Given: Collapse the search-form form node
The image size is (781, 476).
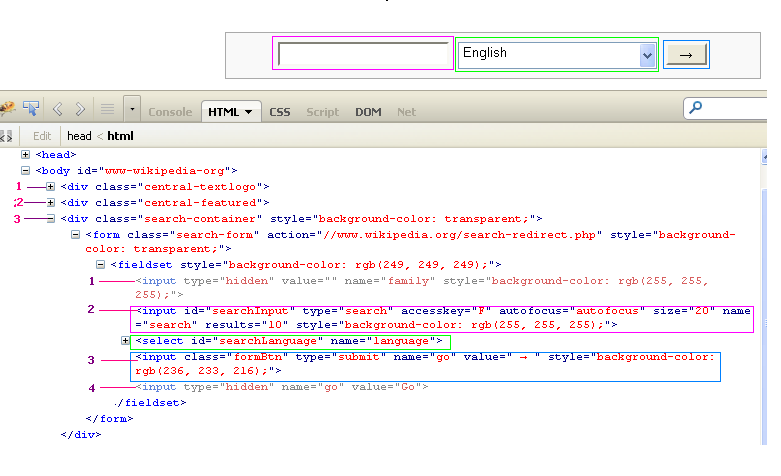Looking at the screenshot, I should click(76, 235).
